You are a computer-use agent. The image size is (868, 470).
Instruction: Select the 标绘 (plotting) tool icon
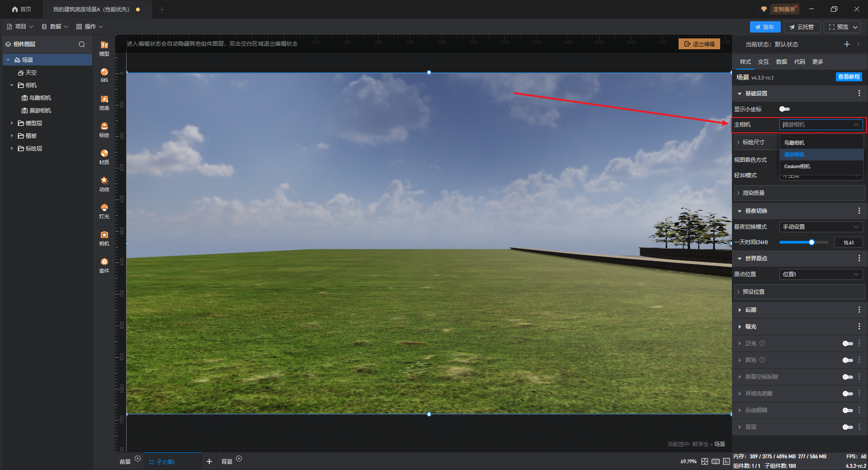(104, 129)
